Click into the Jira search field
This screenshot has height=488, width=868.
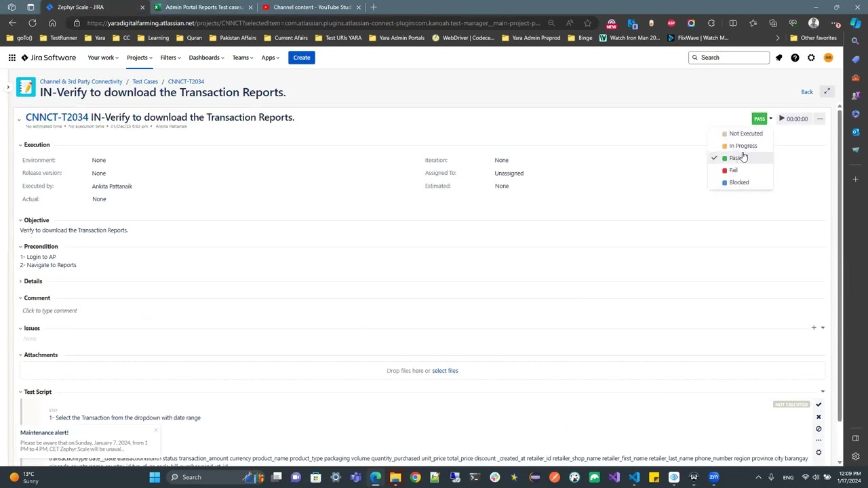pyautogui.click(x=729, y=58)
